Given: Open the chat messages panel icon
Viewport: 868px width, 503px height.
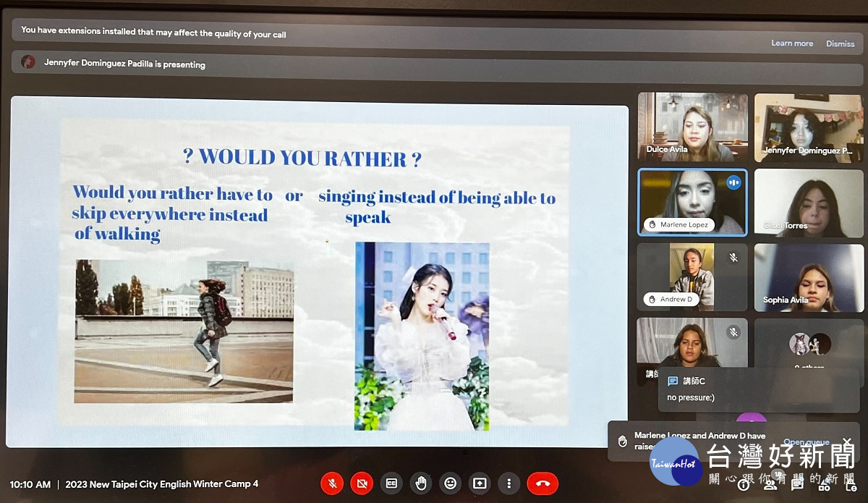Looking at the screenshot, I should (x=797, y=486).
